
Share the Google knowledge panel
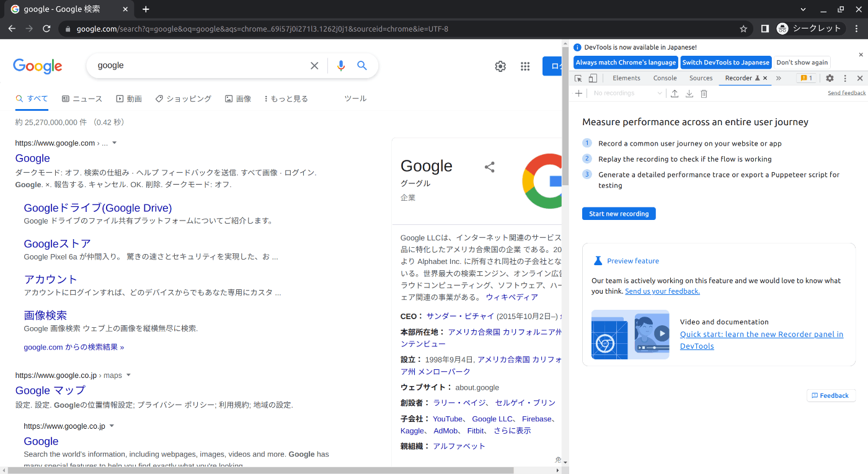click(x=489, y=167)
